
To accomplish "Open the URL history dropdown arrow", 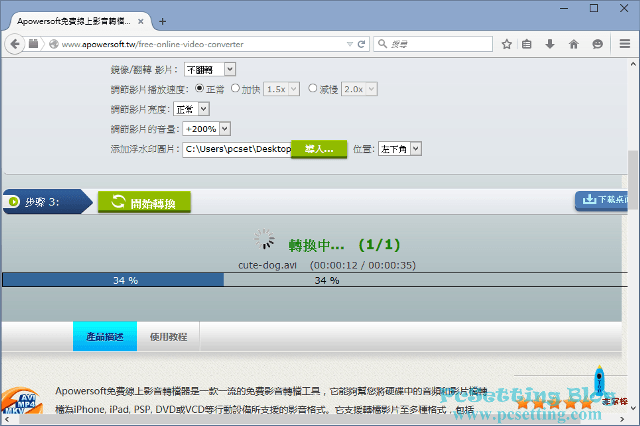I will point(350,44).
